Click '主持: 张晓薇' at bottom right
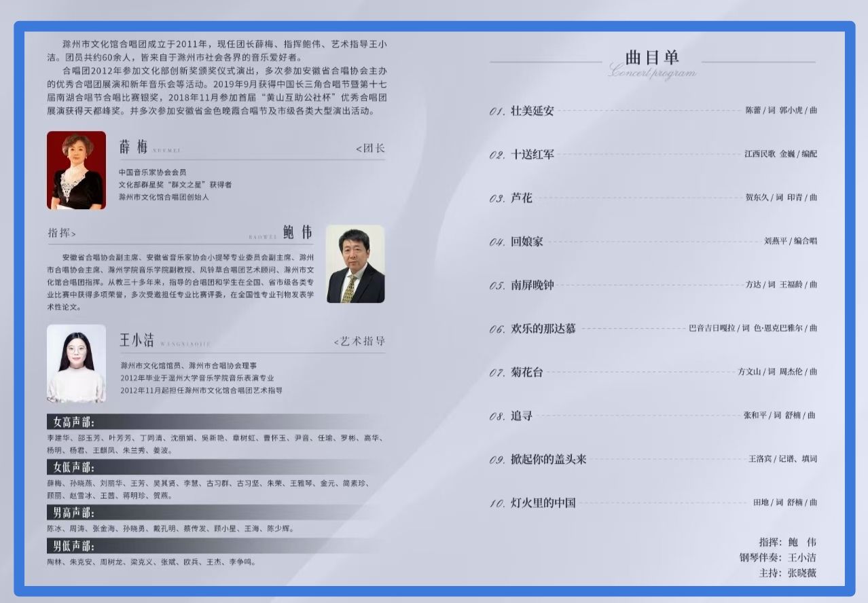Viewport: 868px width, 603px height. tap(787, 573)
